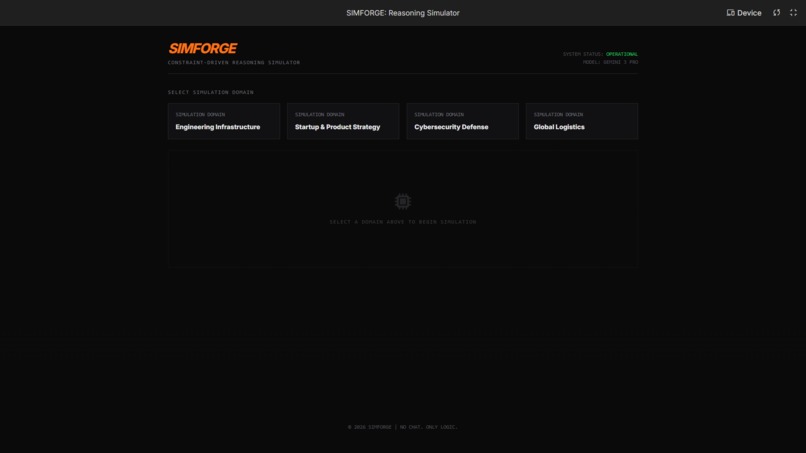806x453 pixels.
Task: Open the Device preview button
Action: pos(744,13)
